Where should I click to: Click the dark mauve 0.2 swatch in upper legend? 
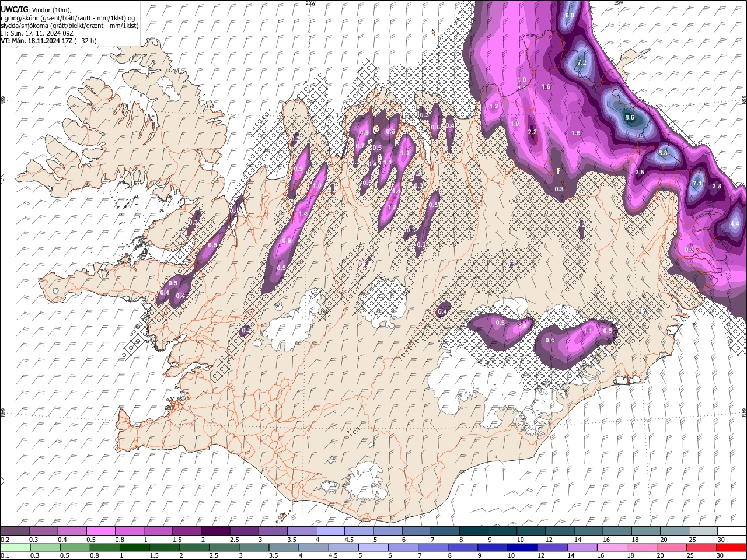pyautogui.click(x=15, y=531)
